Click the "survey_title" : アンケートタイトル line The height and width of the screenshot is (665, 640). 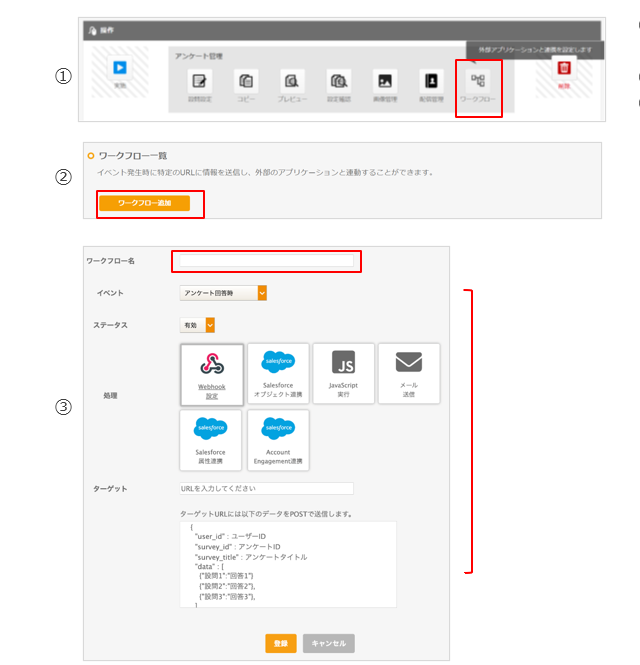point(251,557)
